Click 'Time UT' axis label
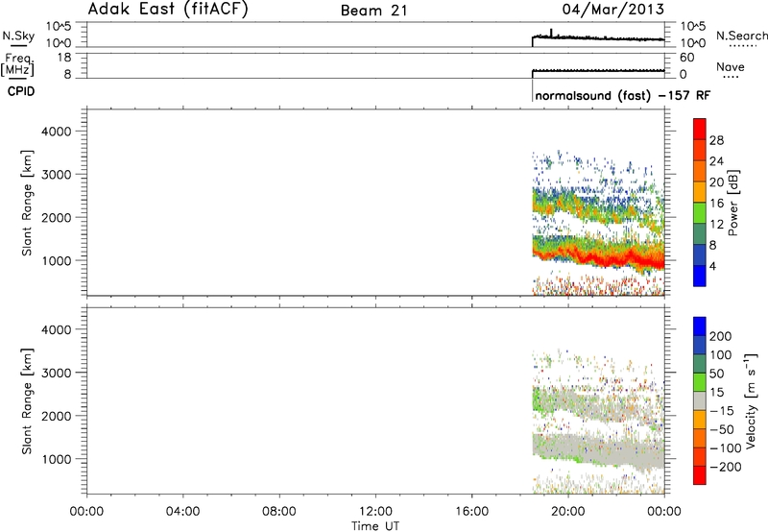The image size is (768, 532). [x=375, y=526]
